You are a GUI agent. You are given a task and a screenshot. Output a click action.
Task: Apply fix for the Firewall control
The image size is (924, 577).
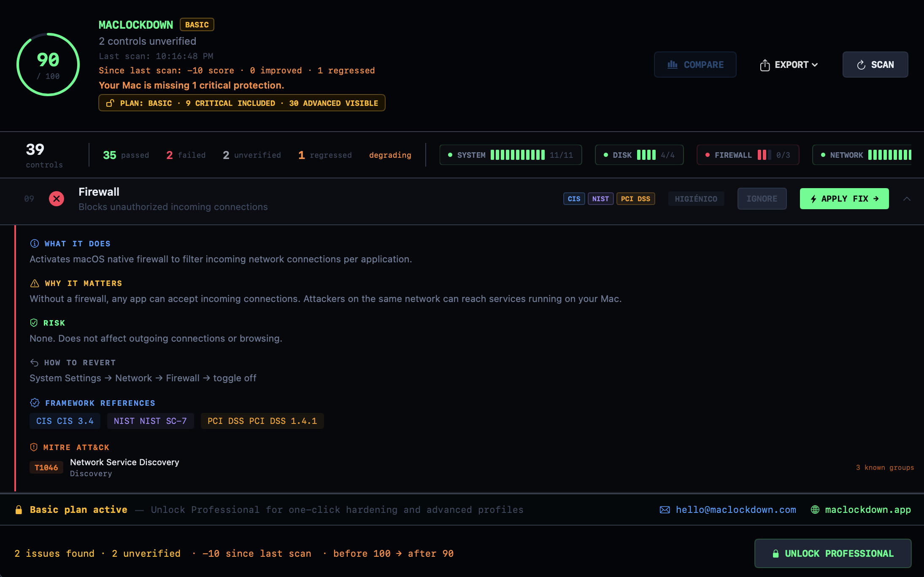[x=844, y=199]
